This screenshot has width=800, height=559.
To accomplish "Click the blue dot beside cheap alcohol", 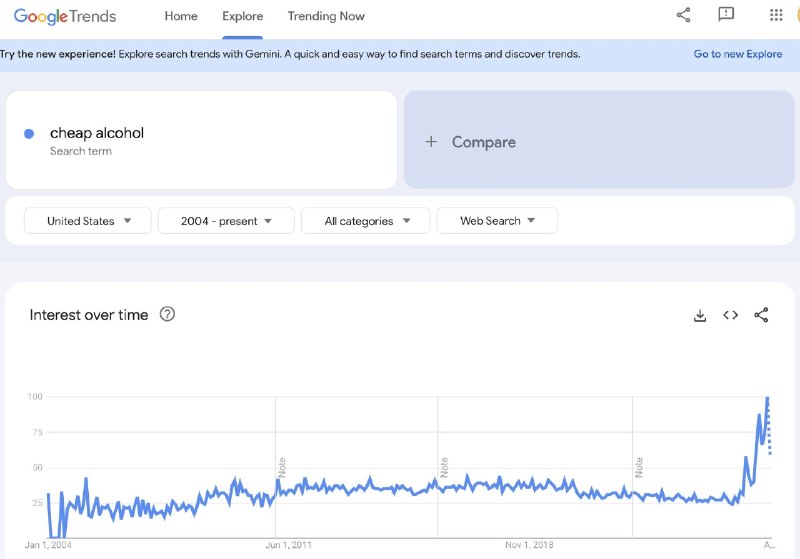I will pyautogui.click(x=29, y=133).
